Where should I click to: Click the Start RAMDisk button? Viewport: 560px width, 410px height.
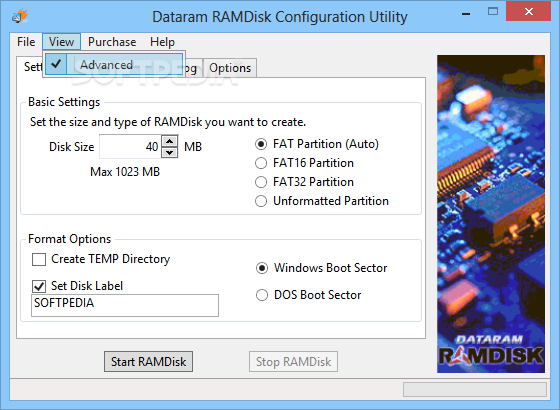coord(149,361)
